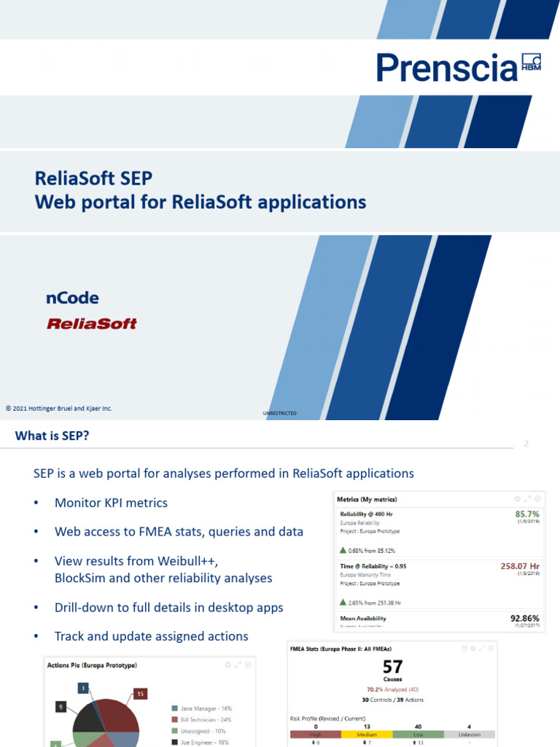Click Risk Profile (Revised / Current) label
The height and width of the screenshot is (747, 560).
(x=327, y=719)
